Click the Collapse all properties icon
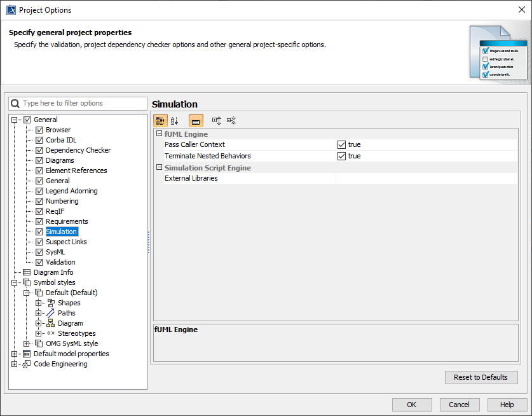 point(231,120)
